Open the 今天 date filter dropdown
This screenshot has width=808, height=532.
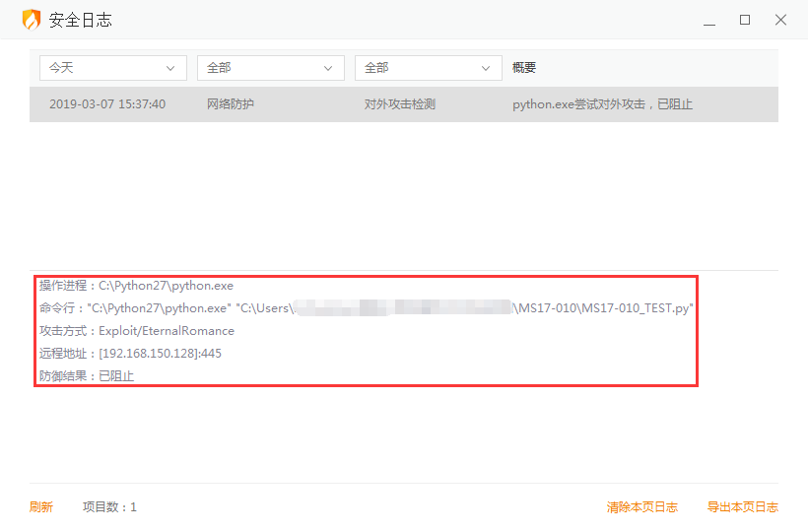click(x=112, y=68)
